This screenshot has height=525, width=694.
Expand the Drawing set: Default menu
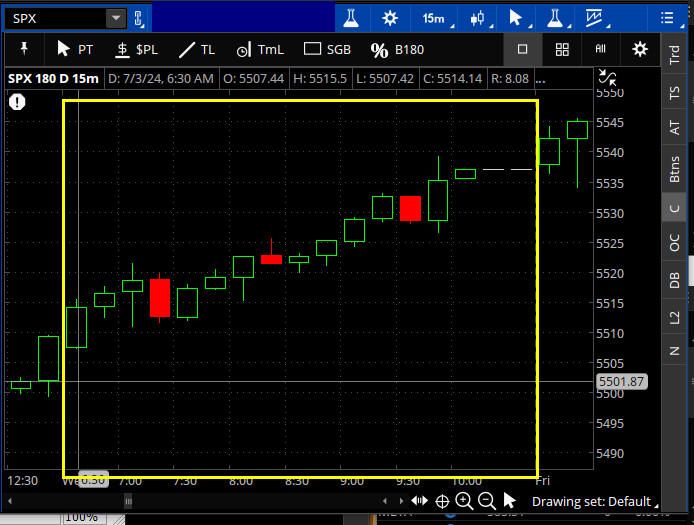click(595, 502)
